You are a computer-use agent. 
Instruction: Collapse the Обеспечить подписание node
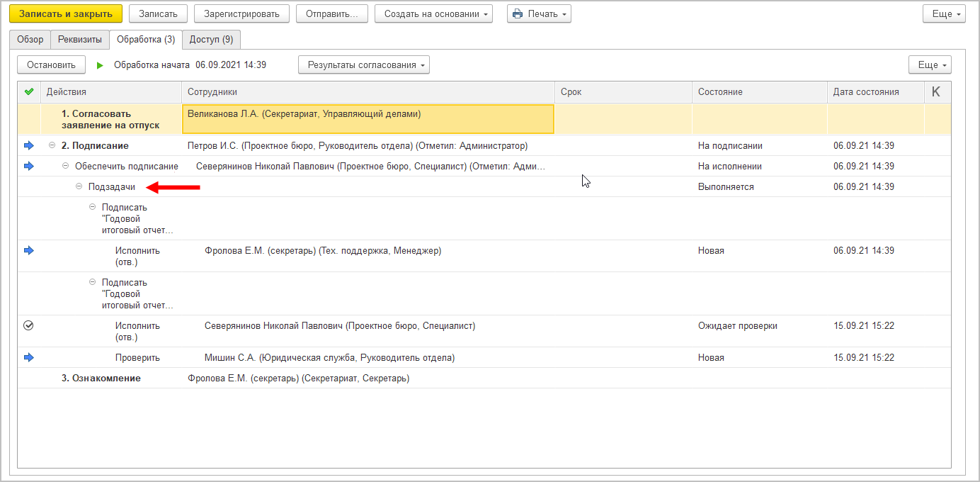coord(66,166)
